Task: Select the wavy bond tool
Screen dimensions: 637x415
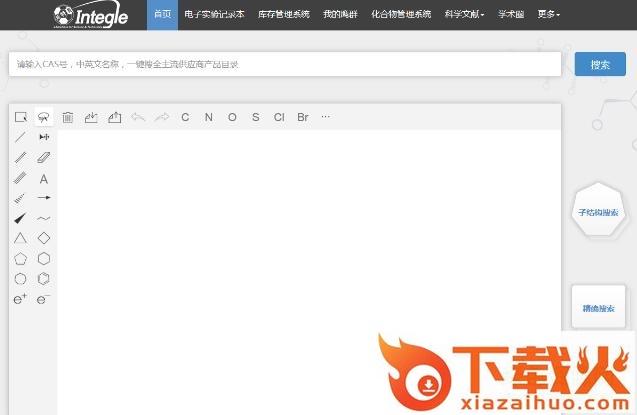Action: (43, 218)
